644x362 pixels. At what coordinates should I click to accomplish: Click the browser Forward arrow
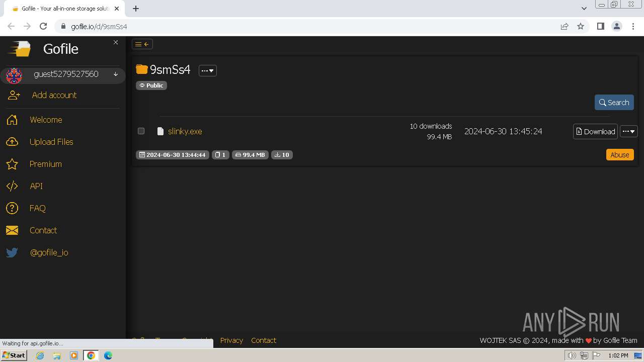point(27,26)
